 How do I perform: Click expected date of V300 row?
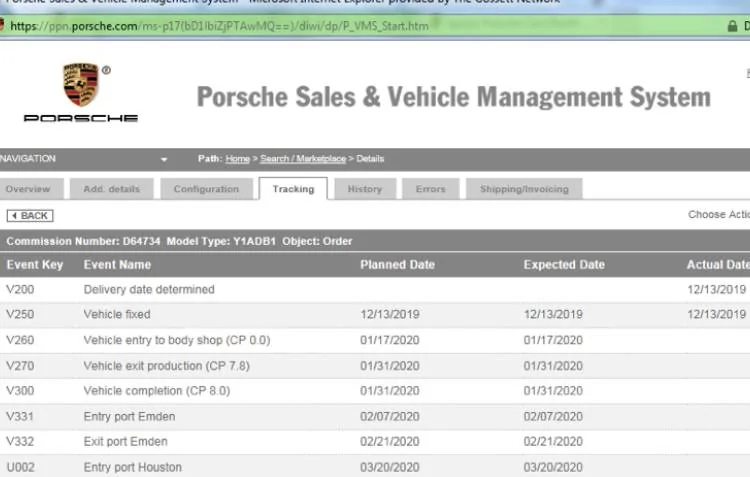tap(553, 391)
